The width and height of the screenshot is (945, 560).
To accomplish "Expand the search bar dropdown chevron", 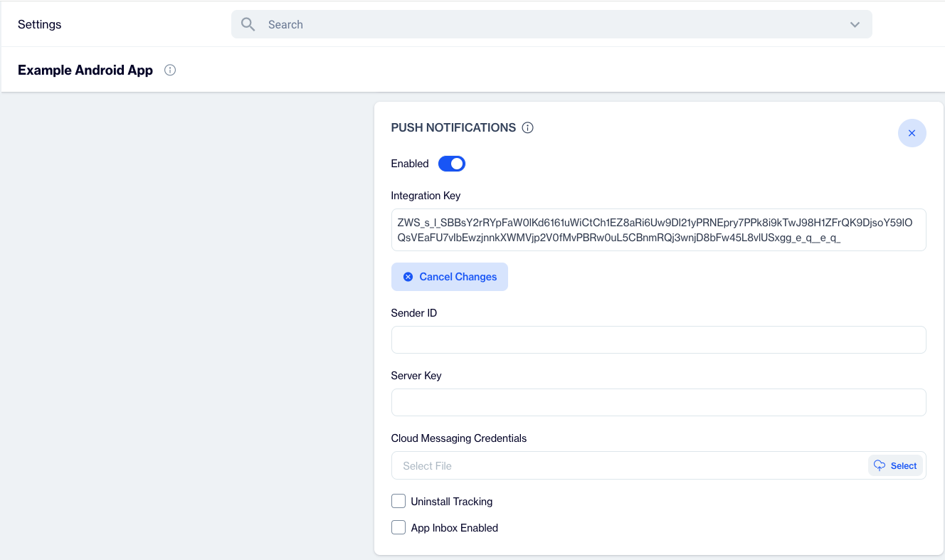I will 855,25.
